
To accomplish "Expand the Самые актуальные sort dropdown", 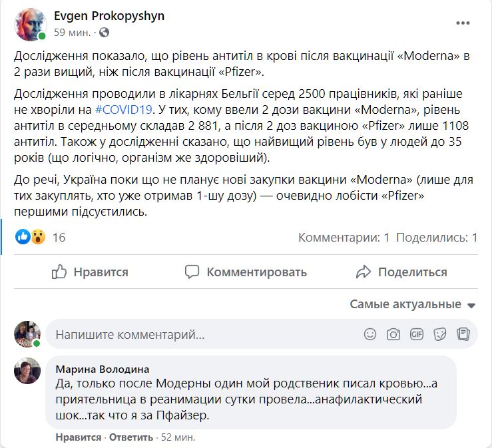I will pos(413,304).
